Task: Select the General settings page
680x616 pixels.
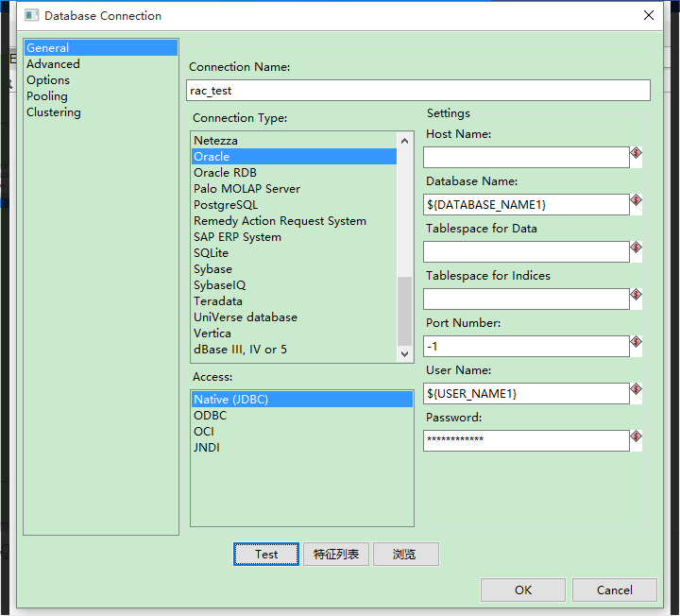Action: (101, 48)
